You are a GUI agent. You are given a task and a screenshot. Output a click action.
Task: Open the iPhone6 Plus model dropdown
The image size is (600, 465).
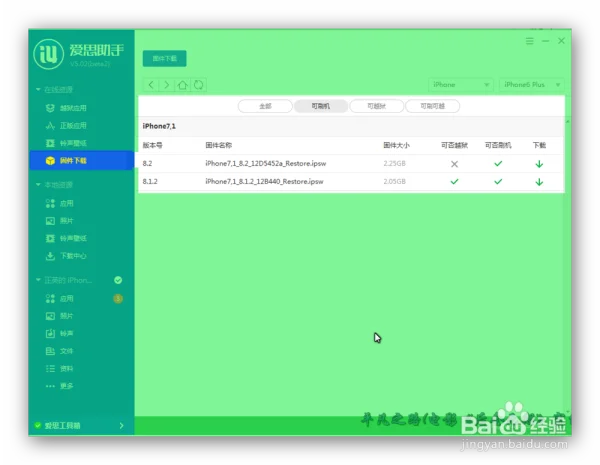click(x=532, y=85)
